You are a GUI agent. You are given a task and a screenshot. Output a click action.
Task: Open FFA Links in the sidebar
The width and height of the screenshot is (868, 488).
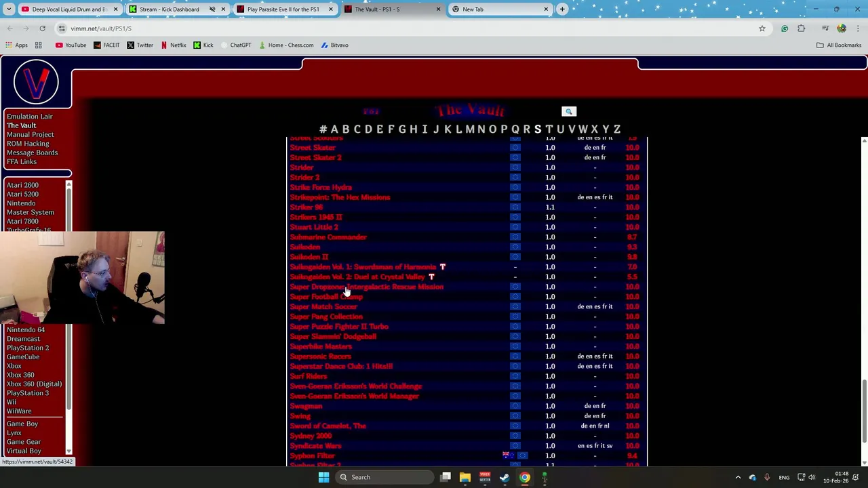pyautogui.click(x=22, y=162)
